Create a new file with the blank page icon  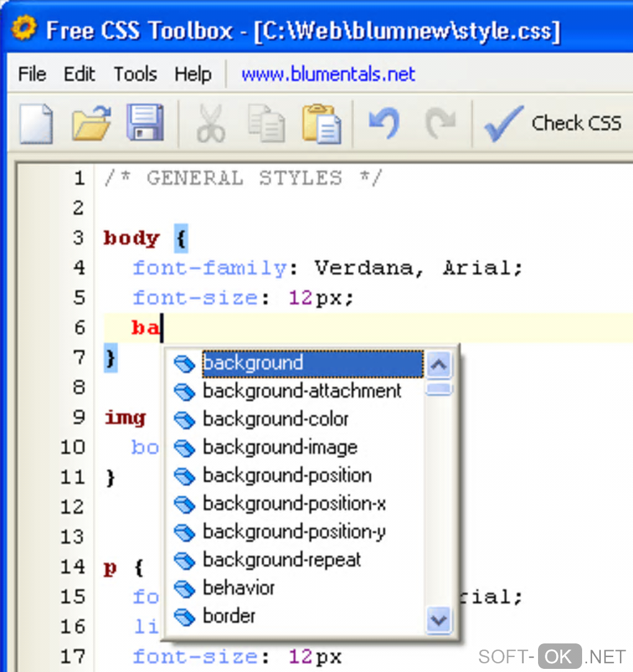(37, 124)
